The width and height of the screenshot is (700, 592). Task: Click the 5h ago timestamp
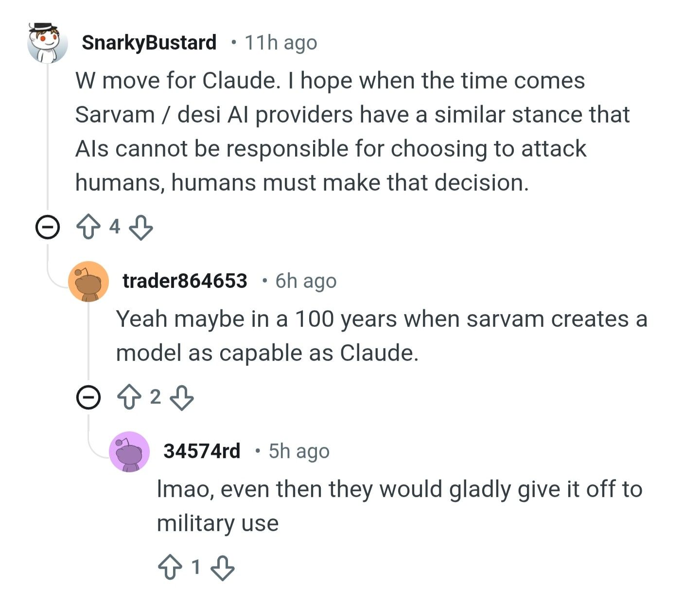coord(299,451)
